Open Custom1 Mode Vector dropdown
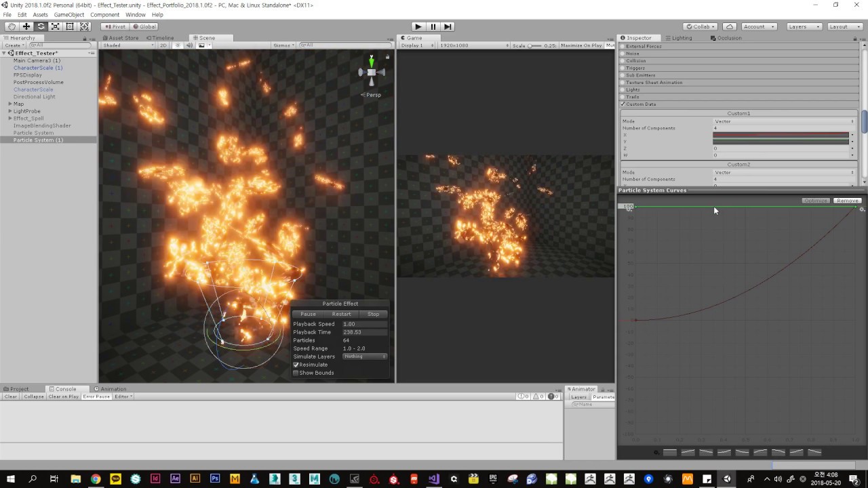The width and height of the screenshot is (868, 488). tap(784, 121)
